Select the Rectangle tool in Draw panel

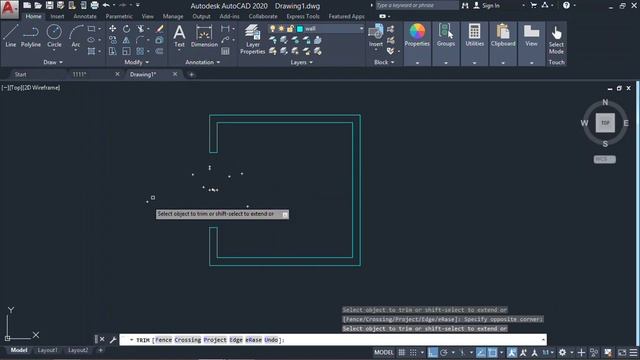[x=91, y=29]
